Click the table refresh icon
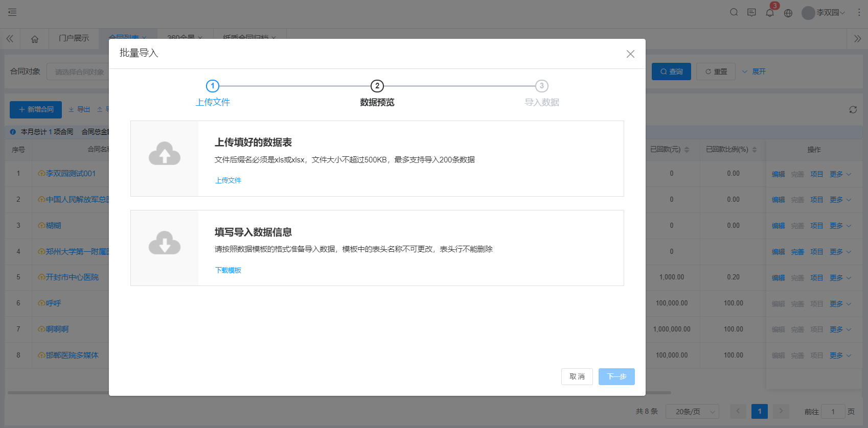The height and width of the screenshot is (428, 868). (x=853, y=110)
